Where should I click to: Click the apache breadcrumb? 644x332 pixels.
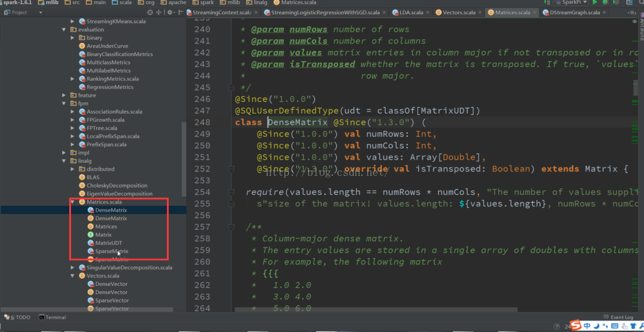(x=174, y=2)
